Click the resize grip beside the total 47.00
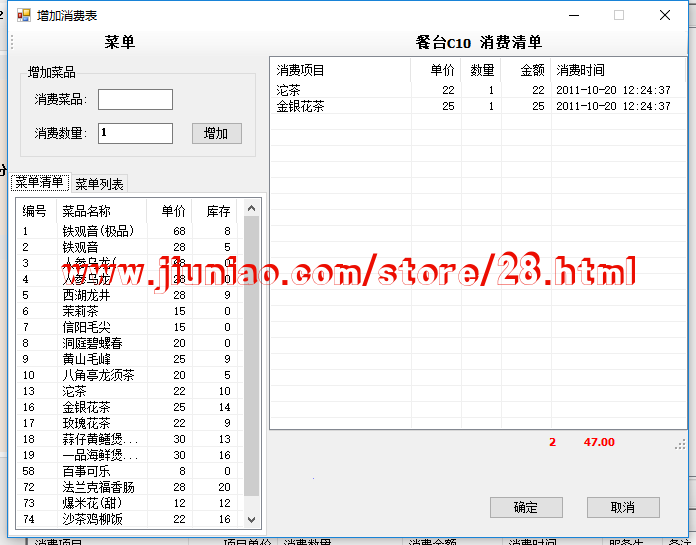Image resolution: width=696 pixels, height=545 pixels. click(680, 445)
